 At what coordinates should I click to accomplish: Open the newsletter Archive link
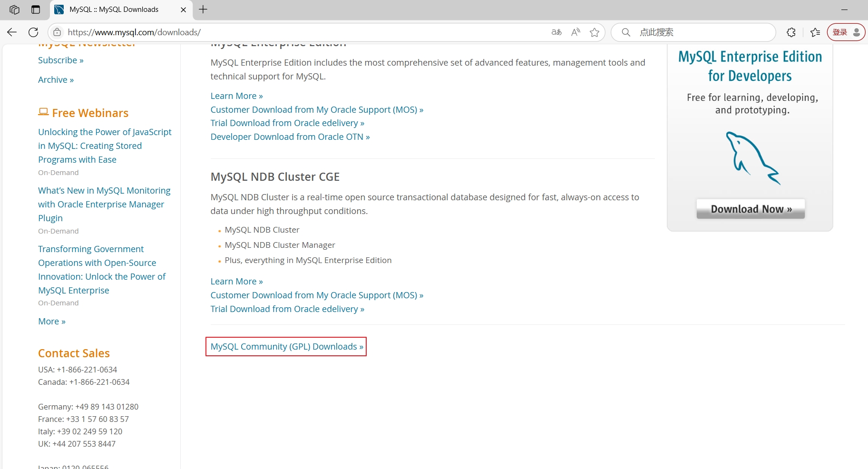coord(56,80)
